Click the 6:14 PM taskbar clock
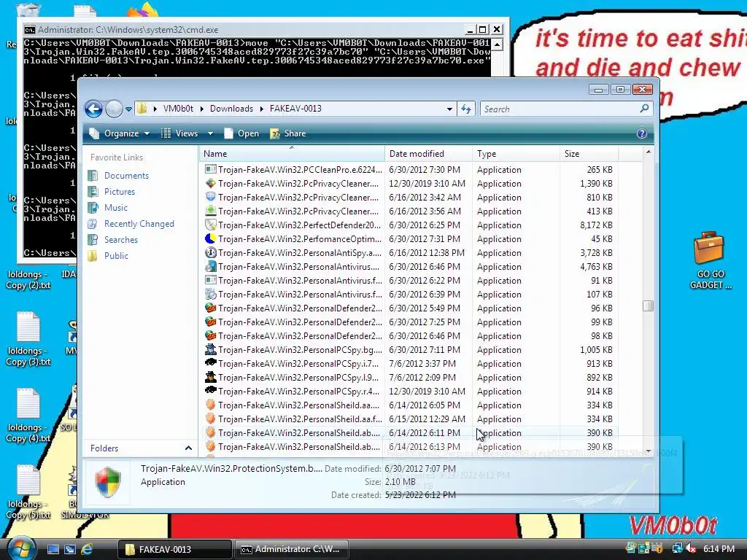 [719, 548]
